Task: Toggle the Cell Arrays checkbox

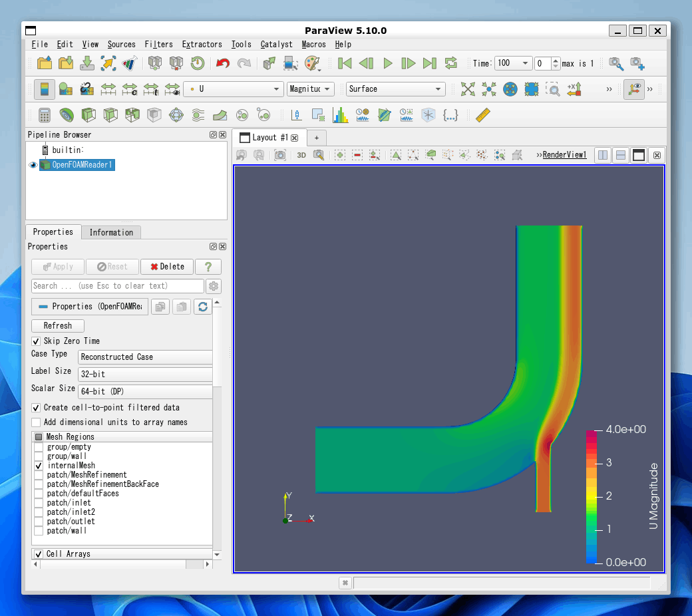Action: (39, 553)
